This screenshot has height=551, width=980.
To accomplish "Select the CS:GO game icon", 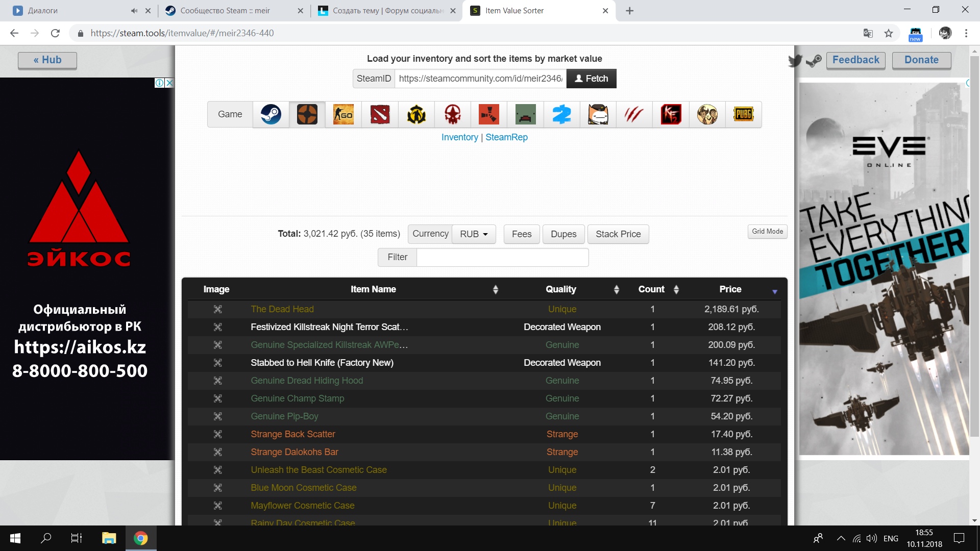I will click(344, 114).
